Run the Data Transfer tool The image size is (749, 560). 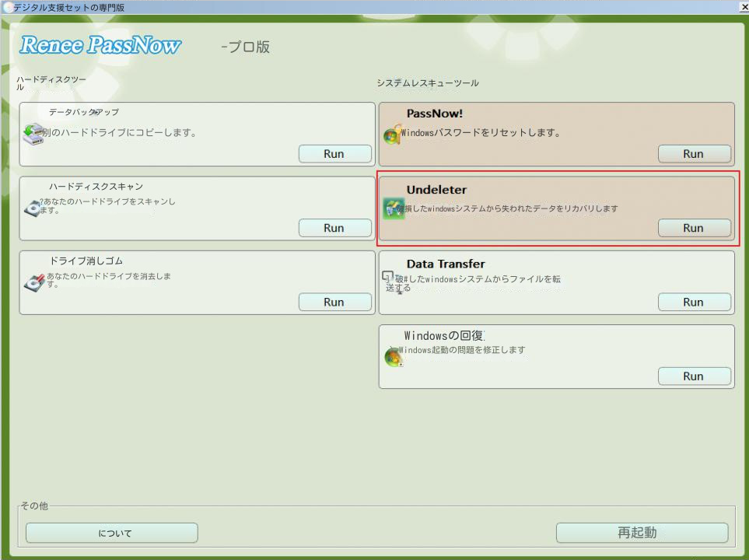click(x=694, y=302)
